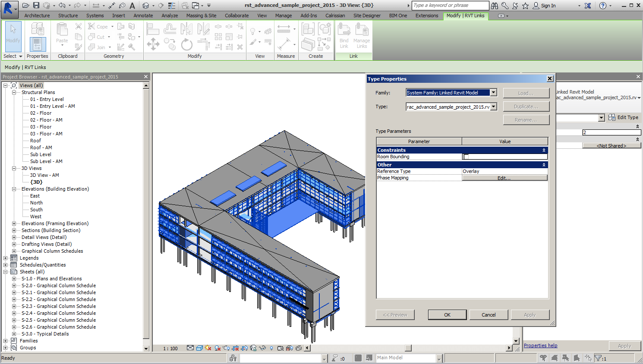Viewport: 643px width, 364px height.
Task: Select the 01 - Entry Level structural plan
Action: click(47, 99)
